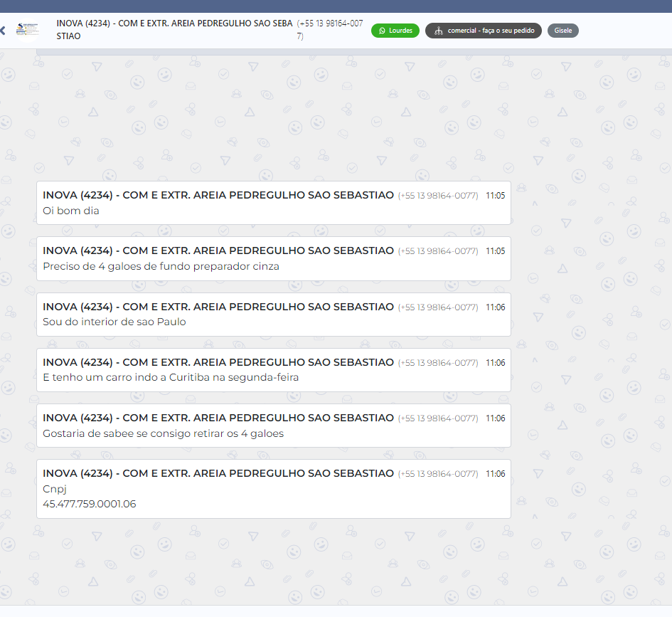Click the back arrow beside the company logo
This screenshot has height=617, width=672.
pos(3,31)
